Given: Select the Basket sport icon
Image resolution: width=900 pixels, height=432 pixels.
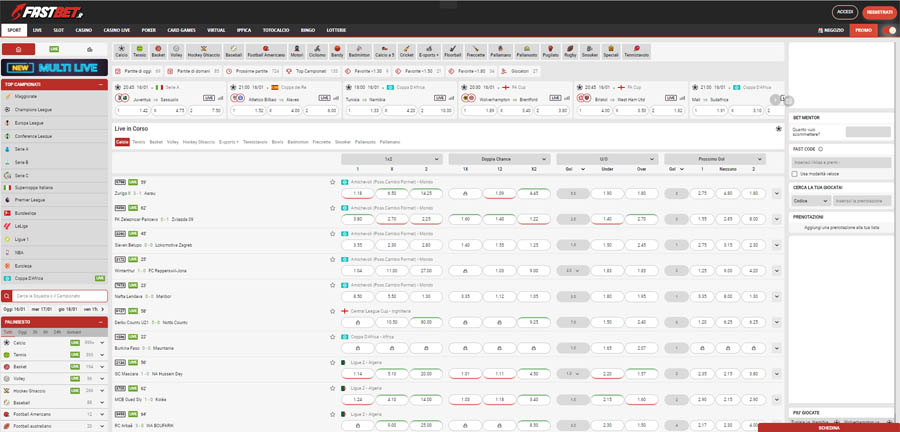Looking at the screenshot, I should [x=158, y=51].
